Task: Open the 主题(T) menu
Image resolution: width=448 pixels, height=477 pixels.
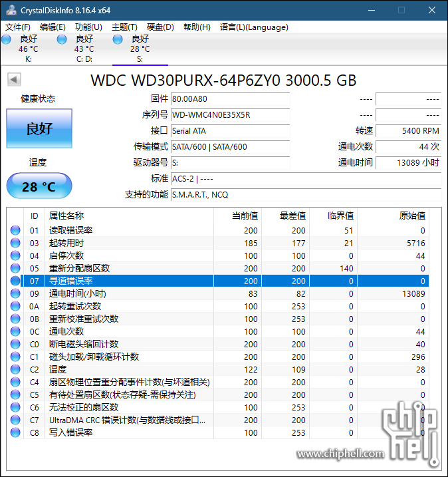Action: click(124, 27)
